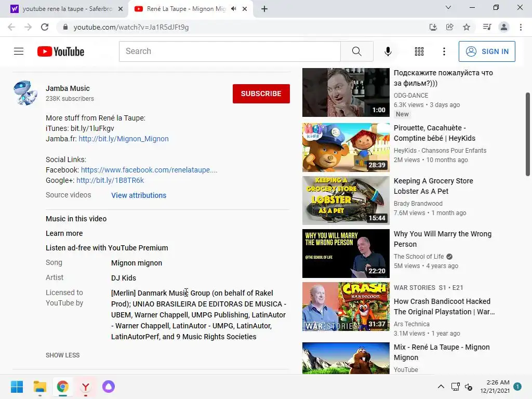Click Learn more under Music in this video

click(64, 233)
